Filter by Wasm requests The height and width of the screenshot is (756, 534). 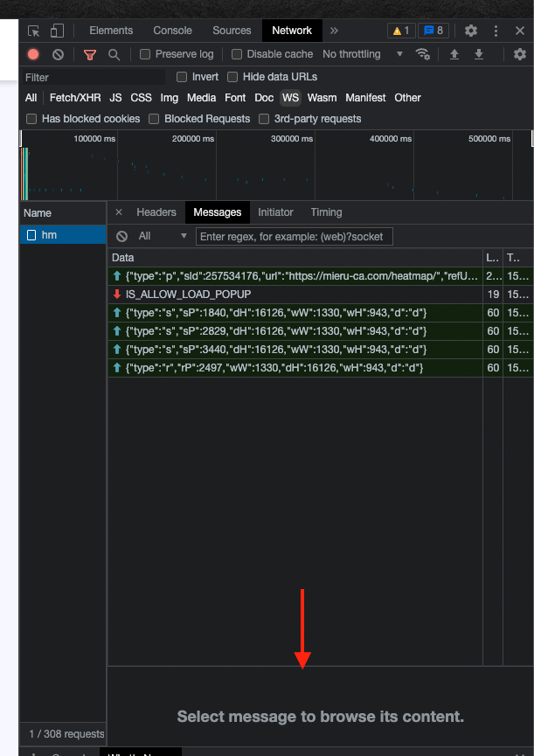pyautogui.click(x=322, y=98)
